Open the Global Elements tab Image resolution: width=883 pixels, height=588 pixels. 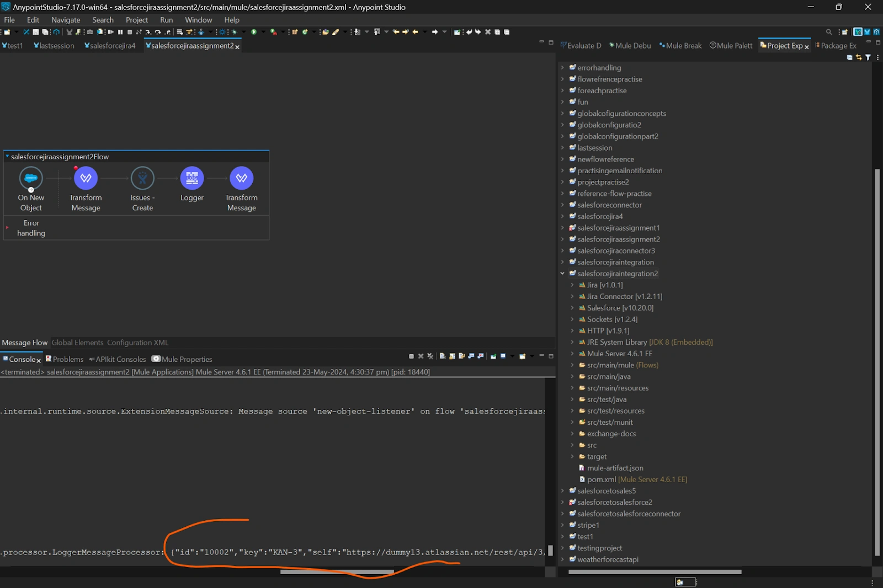(x=77, y=343)
